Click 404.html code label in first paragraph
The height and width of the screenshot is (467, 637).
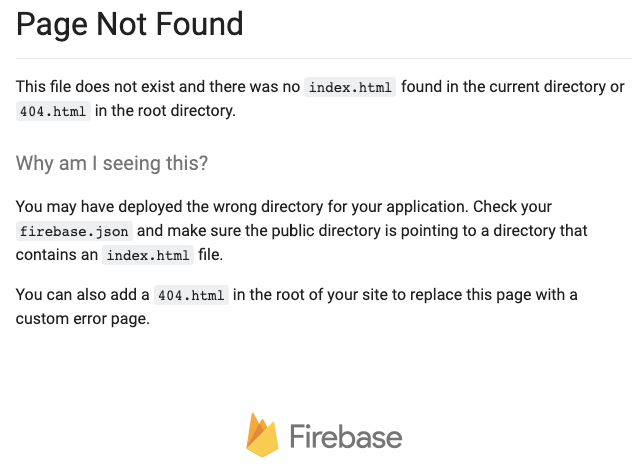[x=53, y=111]
